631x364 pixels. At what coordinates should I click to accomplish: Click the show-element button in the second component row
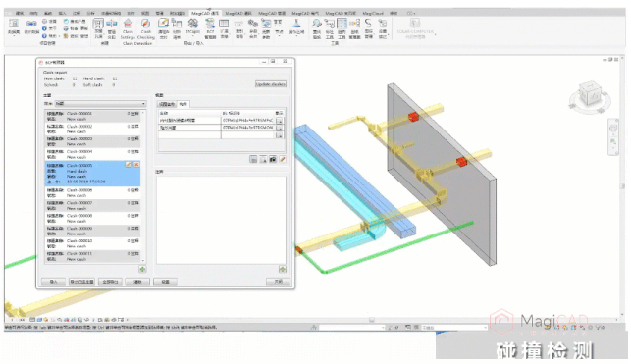point(280,128)
